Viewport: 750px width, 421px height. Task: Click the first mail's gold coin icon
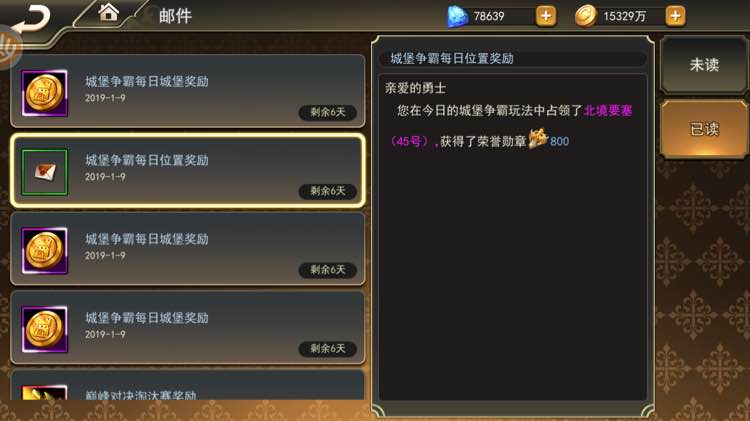tap(44, 93)
